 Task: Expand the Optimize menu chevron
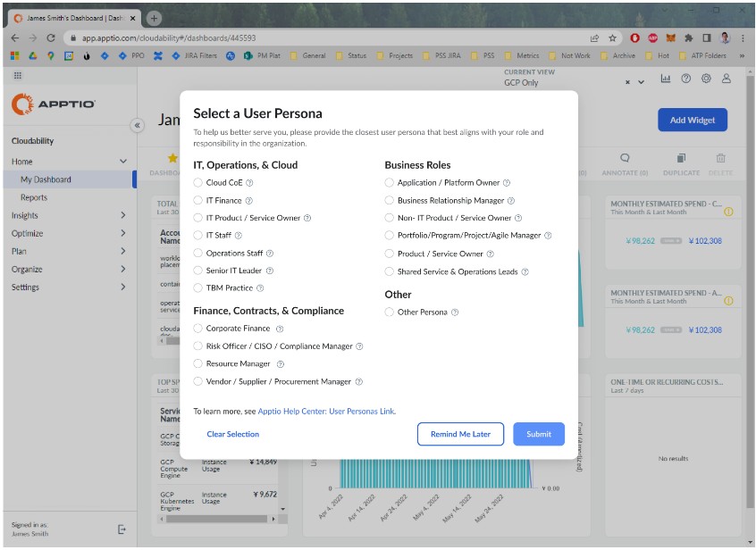tap(123, 233)
